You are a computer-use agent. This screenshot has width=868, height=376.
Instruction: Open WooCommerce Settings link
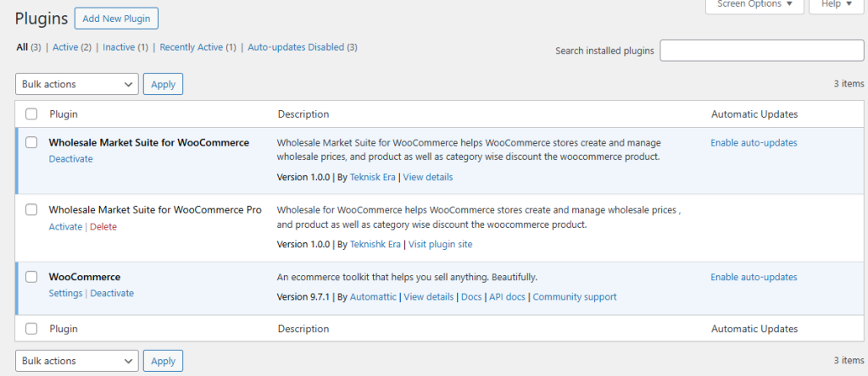(65, 294)
